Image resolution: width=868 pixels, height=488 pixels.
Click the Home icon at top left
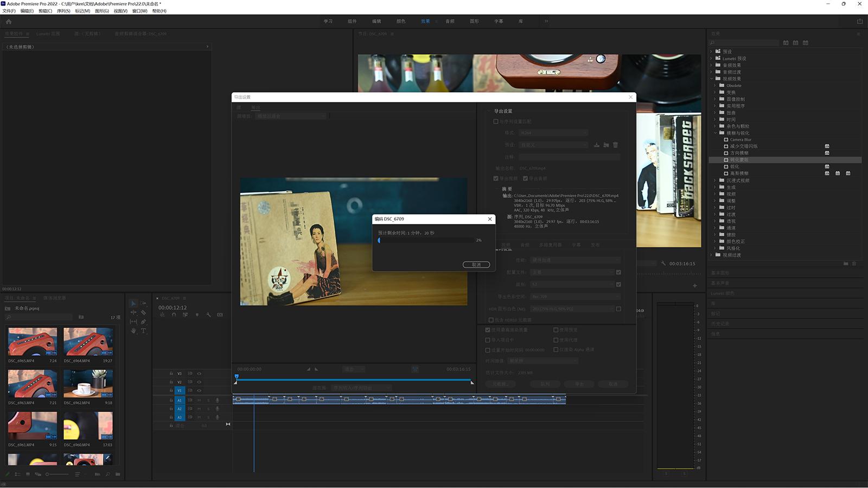click(x=8, y=22)
